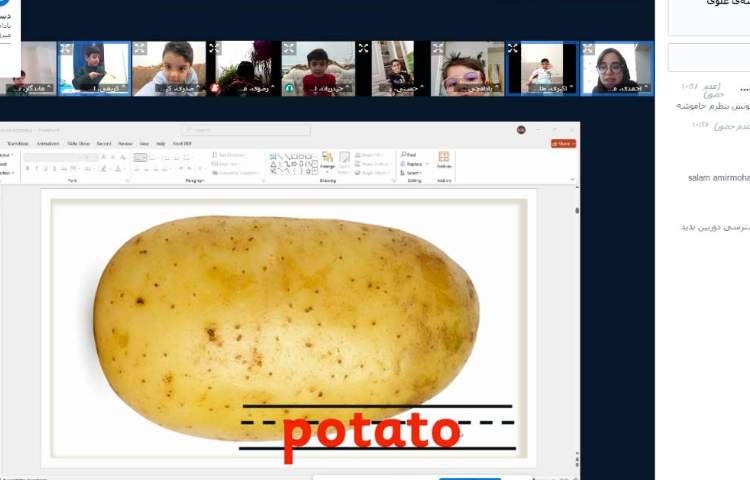The width and height of the screenshot is (750, 480).
Task: Open the Add-ins button
Action: point(444,160)
